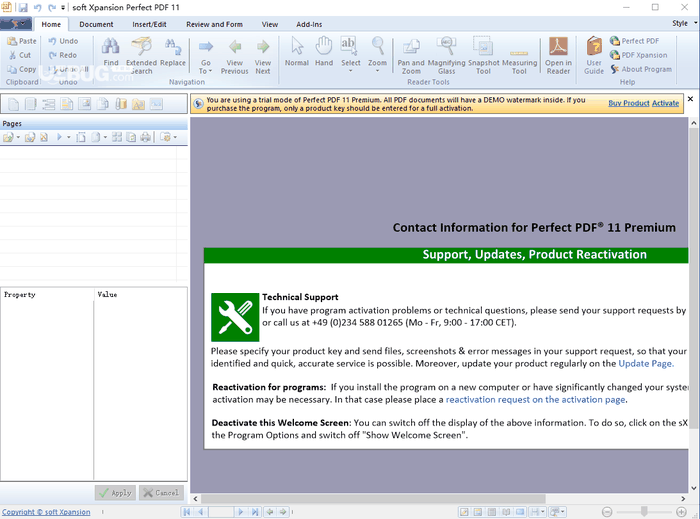Select the Normal cursor tool
Image resolution: width=700 pixels, height=519 pixels.
[x=297, y=52]
